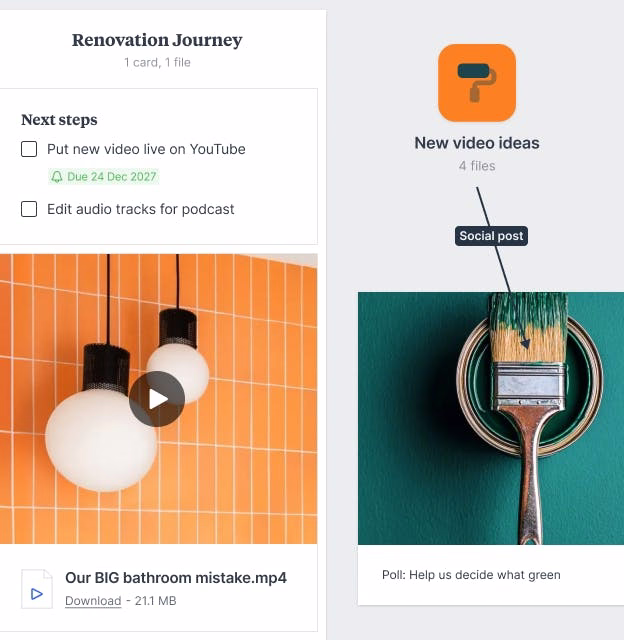Click the bell icon beside the due date
Image resolution: width=624 pixels, height=640 pixels.
pos(57,177)
